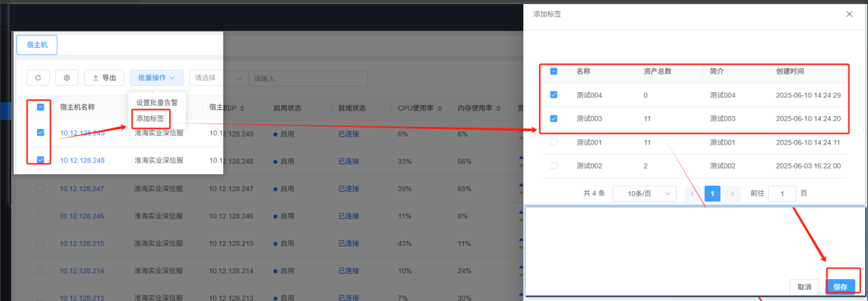Open column settings with the gear icon
868x301 pixels.
click(x=67, y=78)
